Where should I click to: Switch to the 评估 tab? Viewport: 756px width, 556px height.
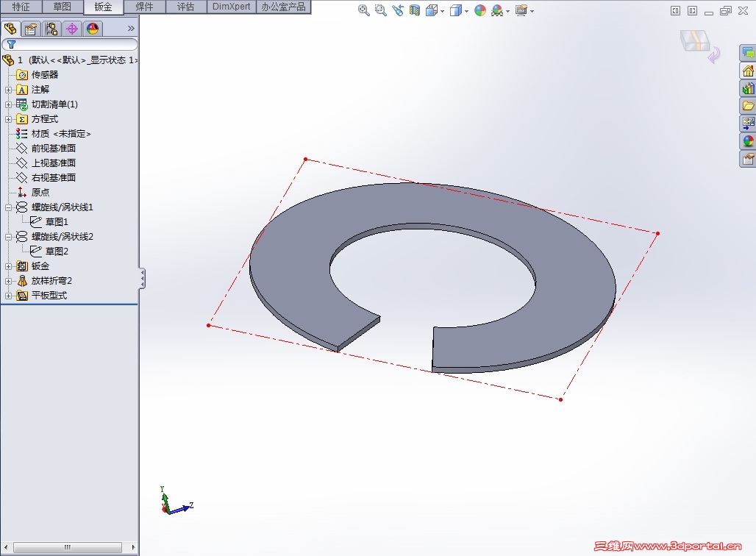pos(185,7)
